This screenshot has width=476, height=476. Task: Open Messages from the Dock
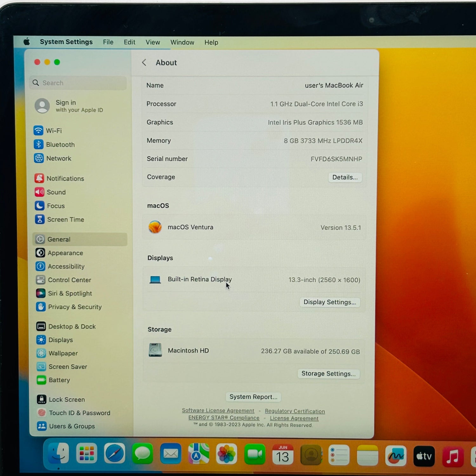coord(142,454)
